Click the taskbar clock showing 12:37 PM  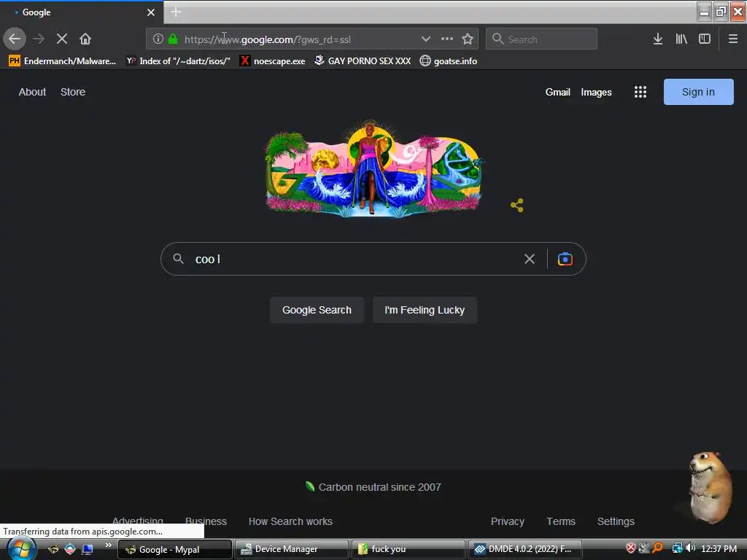(x=719, y=548)
